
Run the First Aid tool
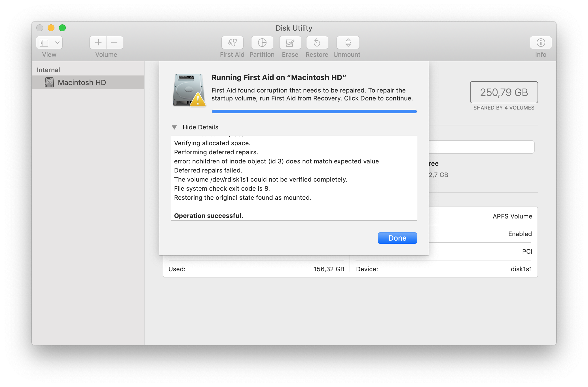(x=232, y=43)
